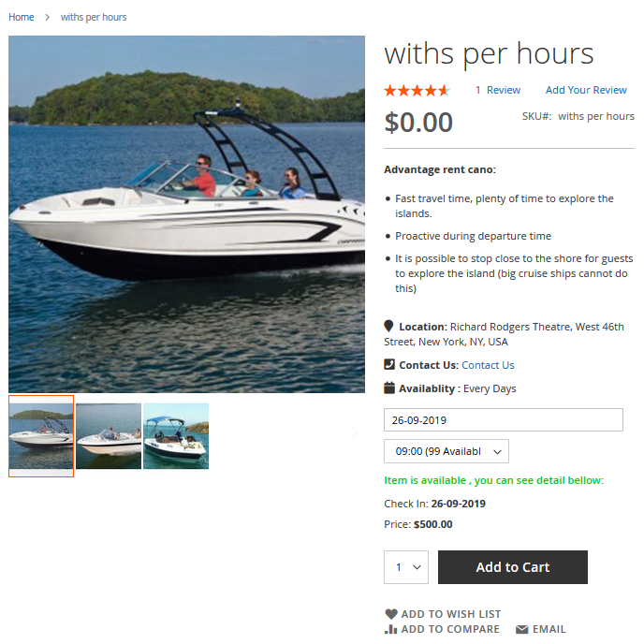Select the date field showing 26-09-2019
Image resolution: width=644 pixels, height=644 pixels.
(x=504, y=419)
